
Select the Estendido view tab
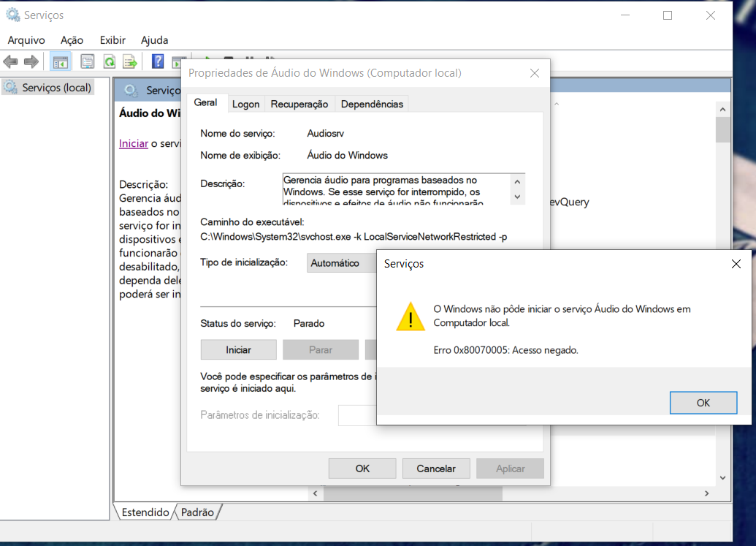(x=145, y=512)
